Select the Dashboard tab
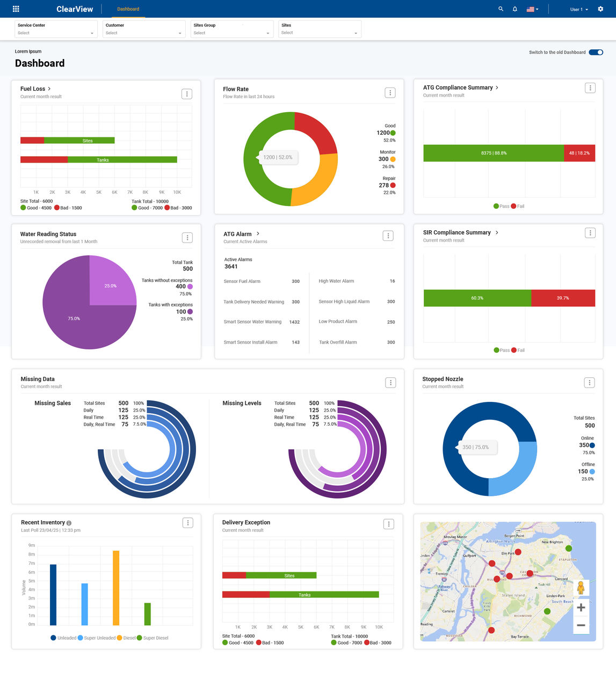The height and width of the screenshot is (687, 616). (x=128, y=9)
